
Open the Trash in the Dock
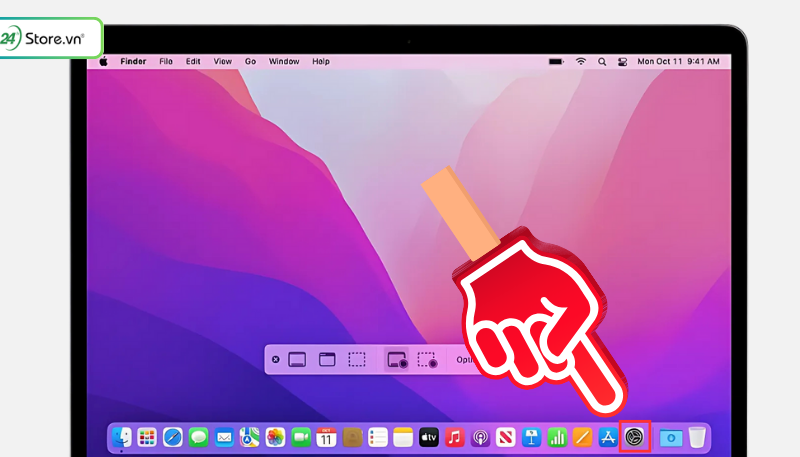(697, 437)
